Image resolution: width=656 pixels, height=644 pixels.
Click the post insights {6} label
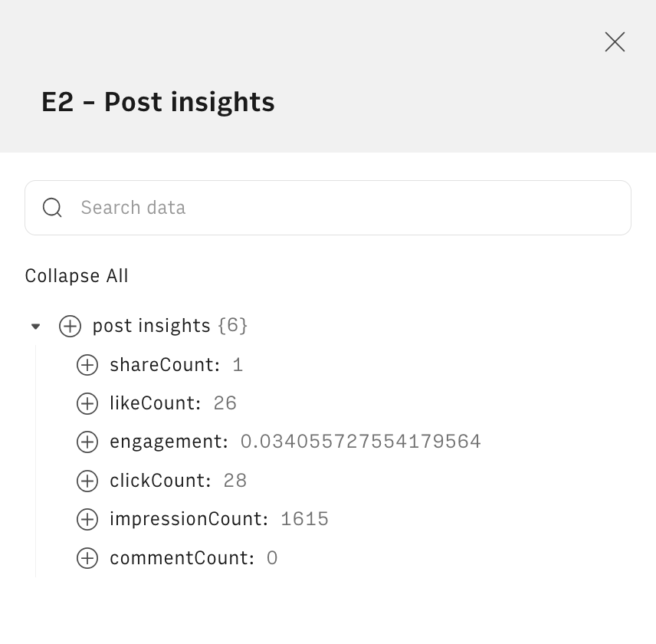[x=169, y=326]
